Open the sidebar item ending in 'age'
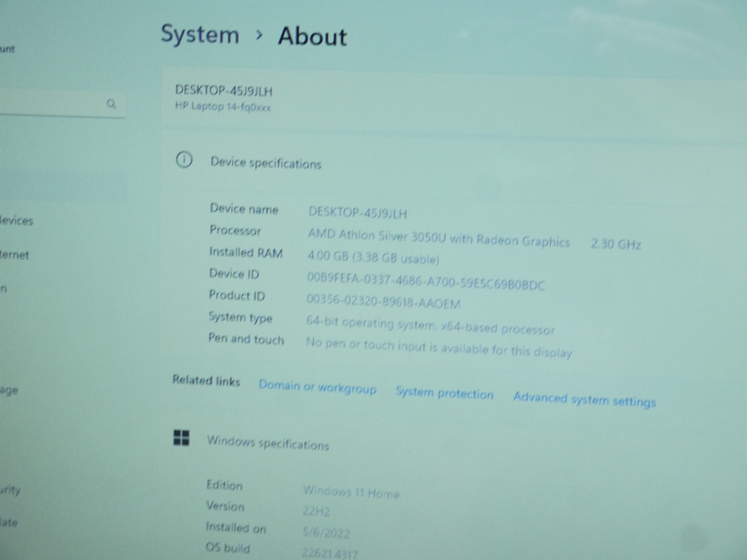Viewport: 747px width, 560px height. [x=9, y=390]
